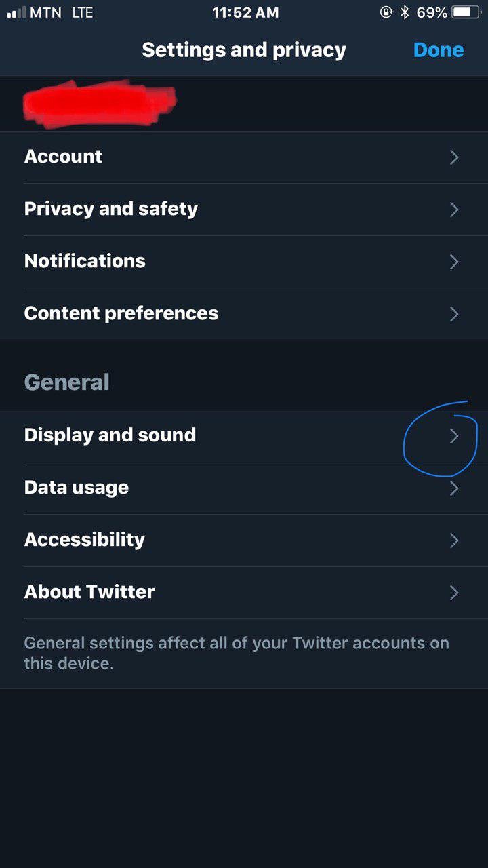Tap the Done button
The height and width of the screenshot is (868, 488).
(x=438, y=50)
